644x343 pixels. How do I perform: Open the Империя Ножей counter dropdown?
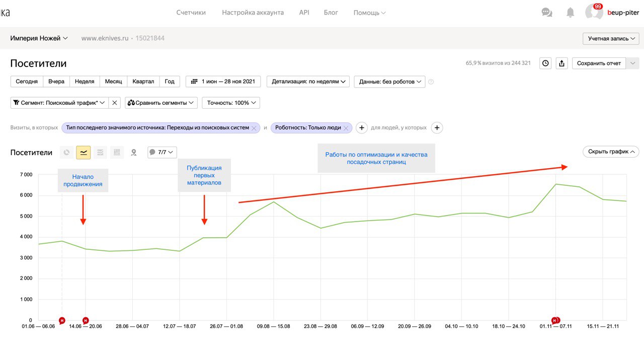click(x=39, y=38)
